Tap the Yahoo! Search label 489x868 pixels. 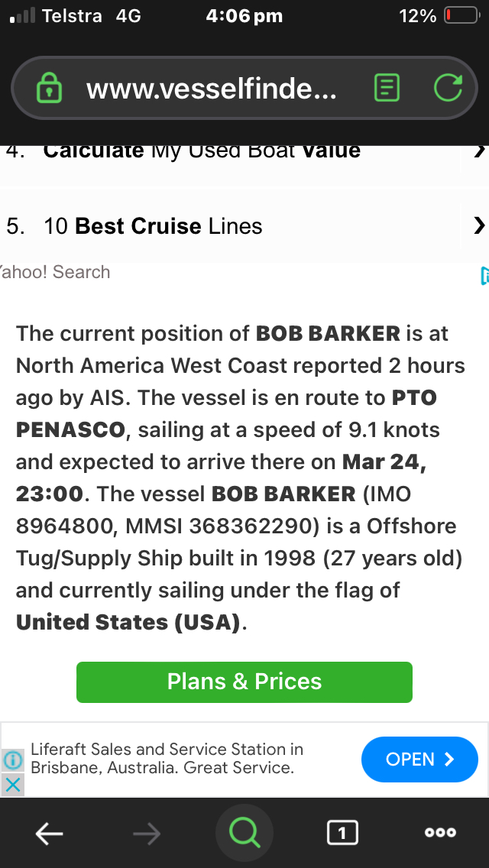click(55, 273)
